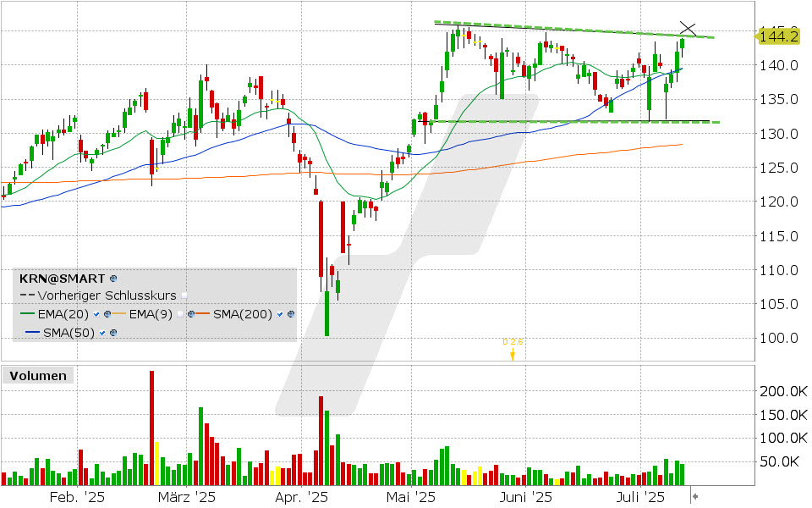Click the tall red April volume bar
This screenshot has width=812, height=508.
321,440
